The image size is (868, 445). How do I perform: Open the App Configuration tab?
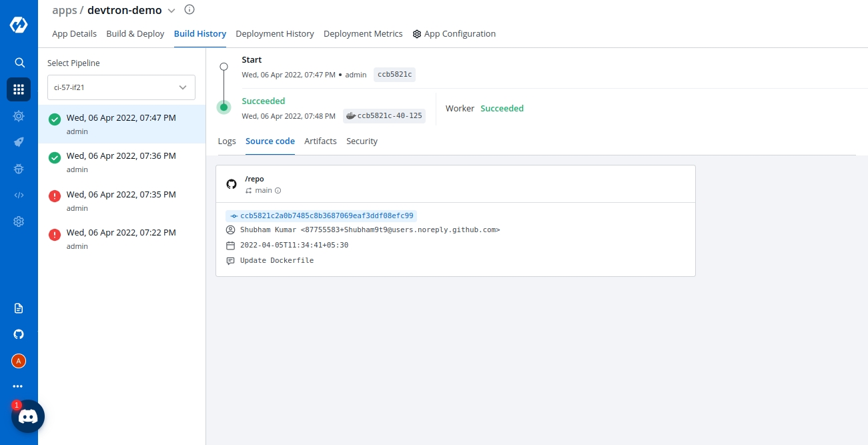[x=454, y=34]
